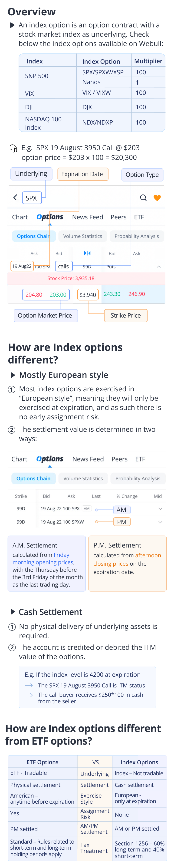
Task: Open the 19 Aug22 expiration date selector
Action: (x=22, y=266)
